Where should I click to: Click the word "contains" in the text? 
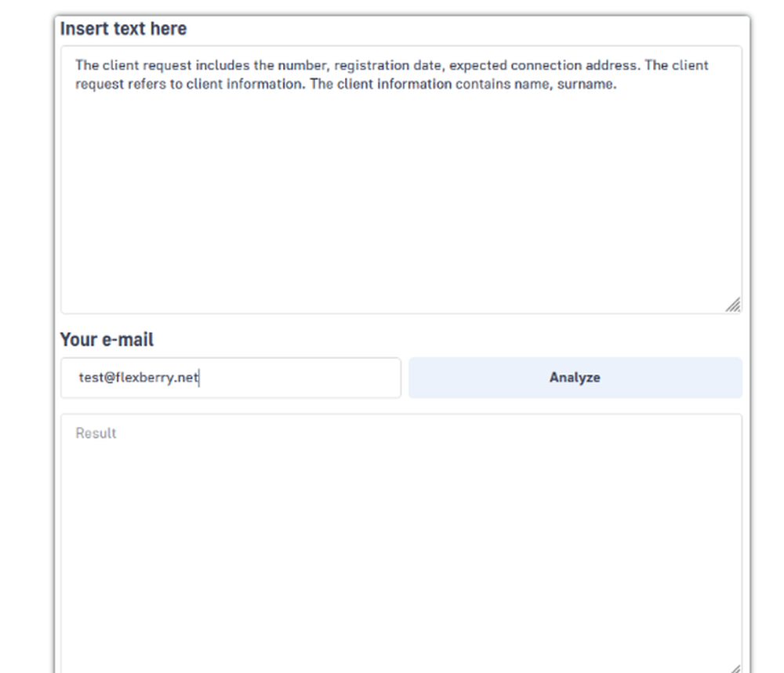pyautogui.click(x=480, y=85)
